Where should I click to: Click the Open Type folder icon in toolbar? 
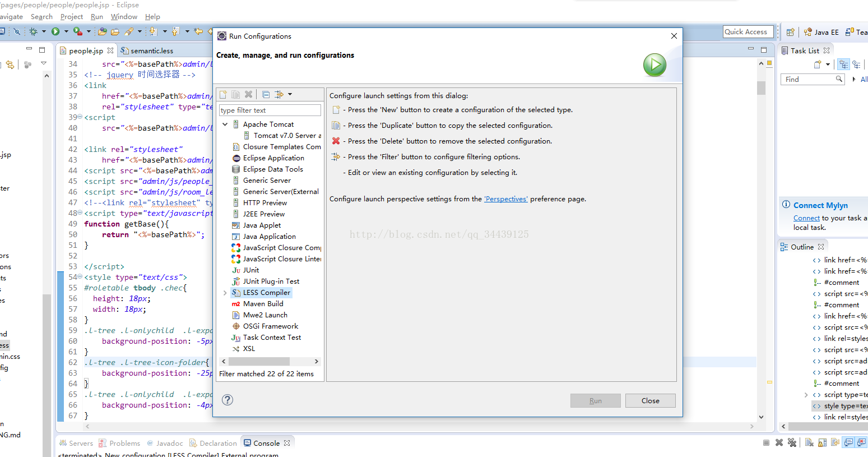103,31
